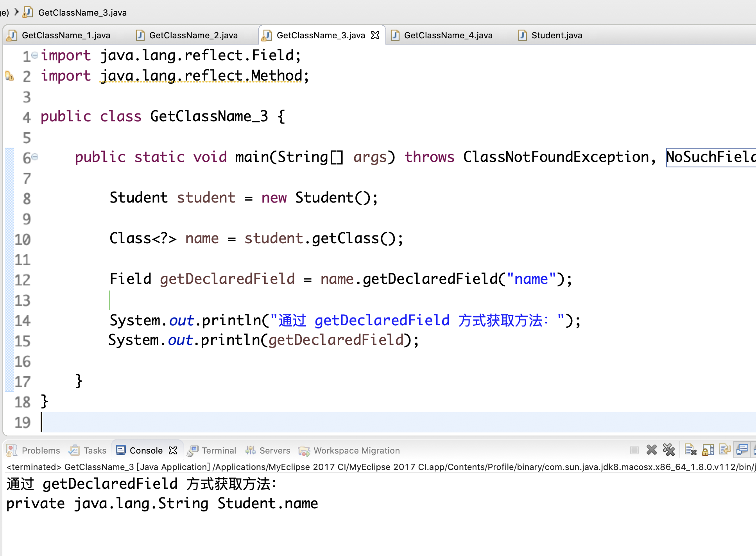
Task: Expand the breadcrumb chevron before GetClassName_3.java
Action: [x=16, y=12]
